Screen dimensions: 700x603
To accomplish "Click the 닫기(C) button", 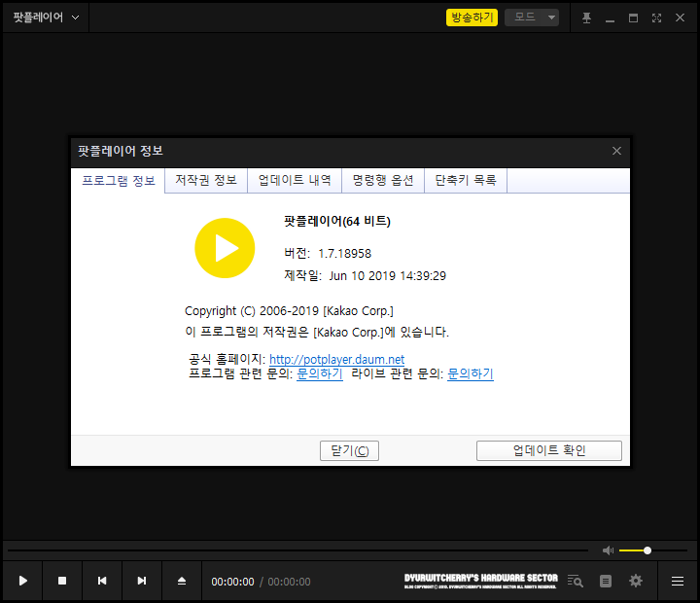I will click(x=350, y=450).
